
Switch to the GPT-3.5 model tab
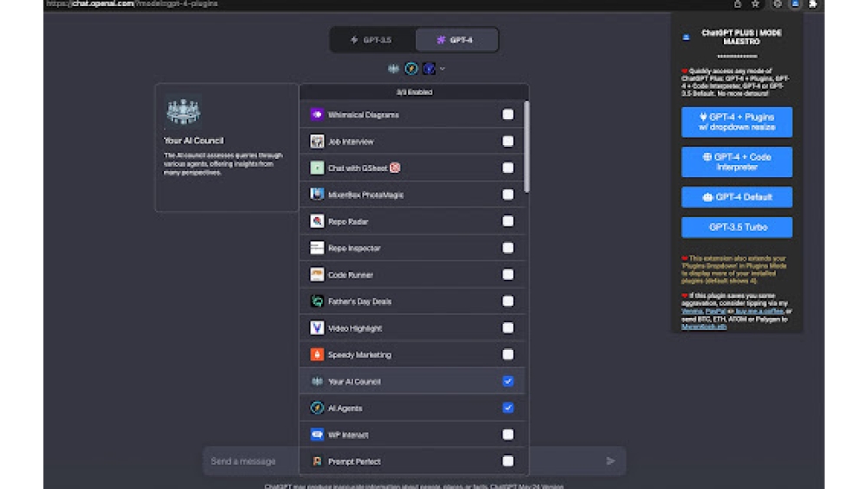[372, 40]
